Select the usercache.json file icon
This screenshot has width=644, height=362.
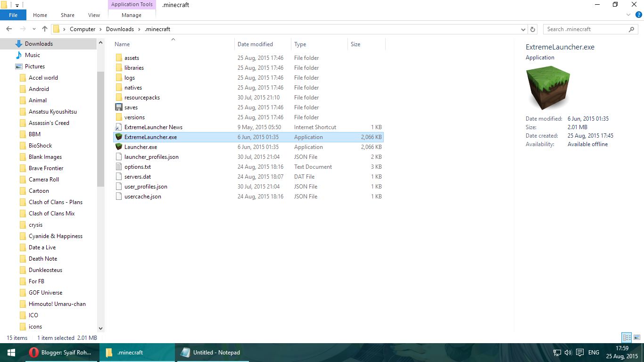pyautogui.click(x=119, y=197)
